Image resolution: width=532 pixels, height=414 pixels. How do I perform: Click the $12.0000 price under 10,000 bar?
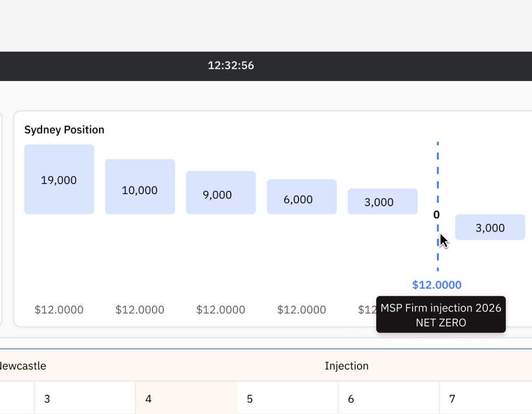(x=140, y=310)
